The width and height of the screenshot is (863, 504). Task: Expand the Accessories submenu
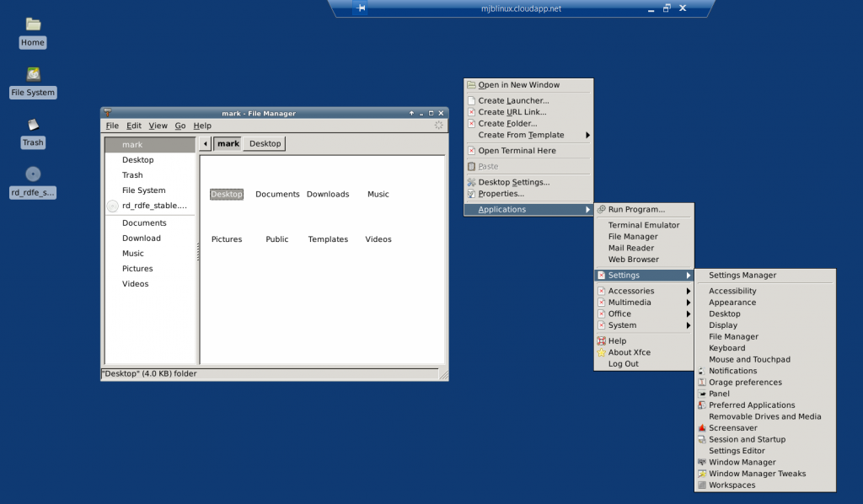pyautogui.click(x=632, y=290)
